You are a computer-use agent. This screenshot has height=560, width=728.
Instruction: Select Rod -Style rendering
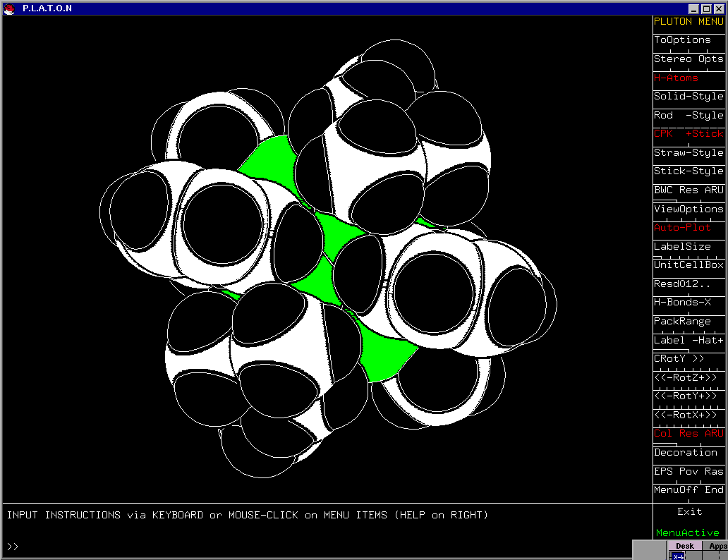688,116
